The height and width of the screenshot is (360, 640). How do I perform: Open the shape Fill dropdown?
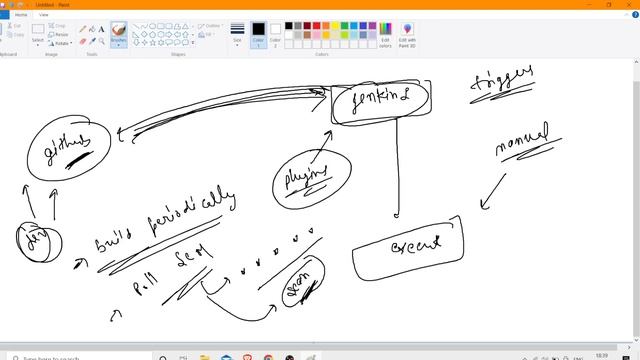[207, 35]
